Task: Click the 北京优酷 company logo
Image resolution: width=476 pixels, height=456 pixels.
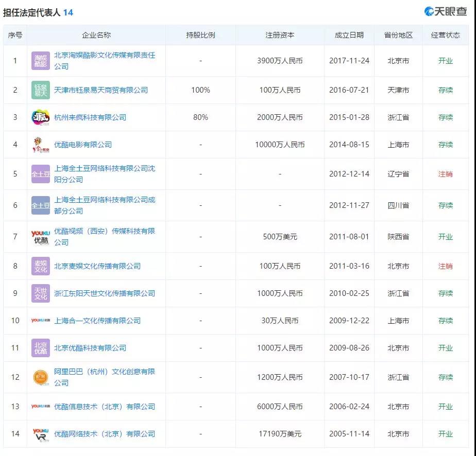Action: [41, 348]
